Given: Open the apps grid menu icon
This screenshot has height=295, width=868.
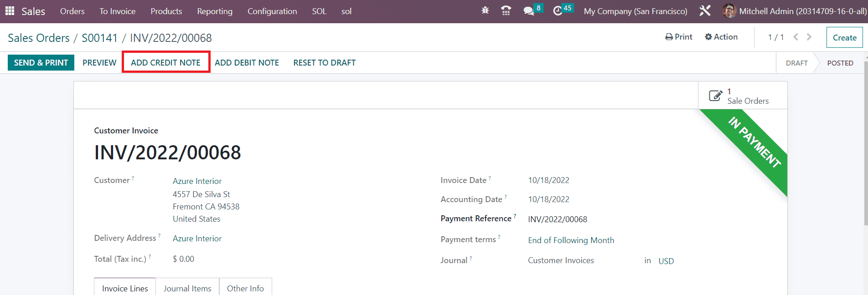Looking at the screenshot, I should point(10,11).
